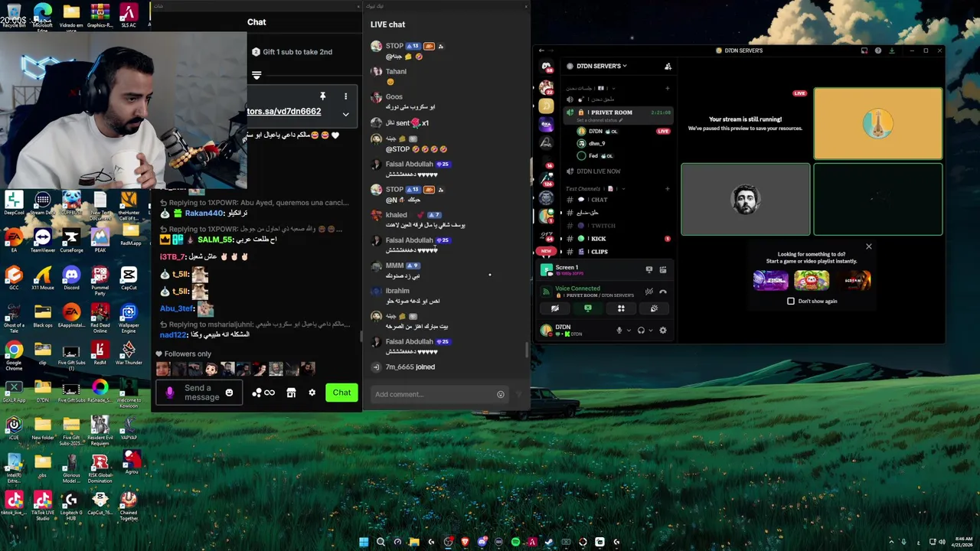This screenshot has height=551, width=980.
Task: Open the Discord soundboard button
Action: 654,308
